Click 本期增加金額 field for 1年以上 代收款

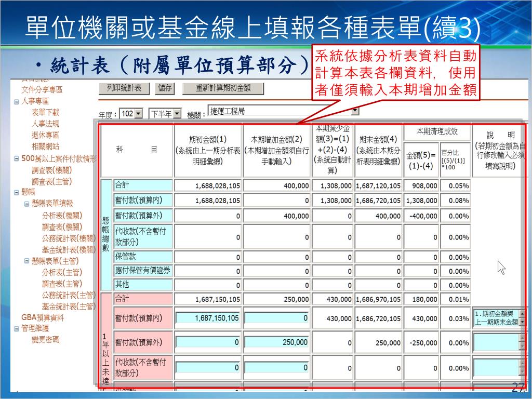(x=276, y=367)
